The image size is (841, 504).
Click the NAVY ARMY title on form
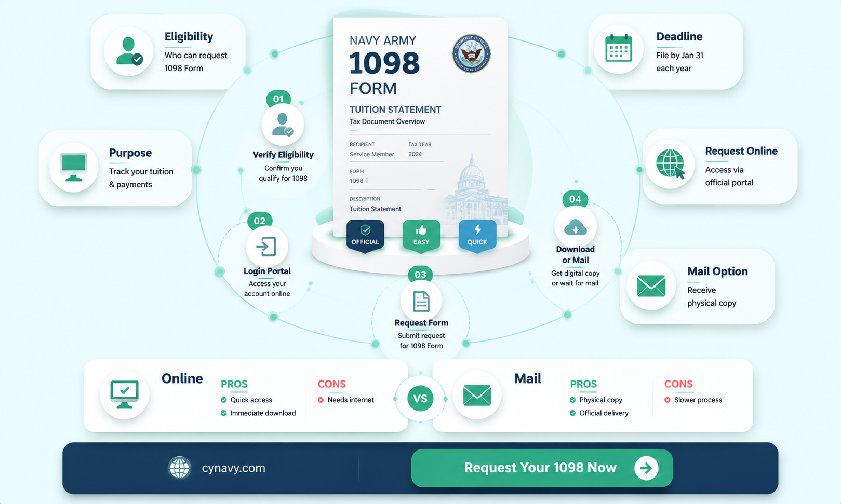point(383,40)
